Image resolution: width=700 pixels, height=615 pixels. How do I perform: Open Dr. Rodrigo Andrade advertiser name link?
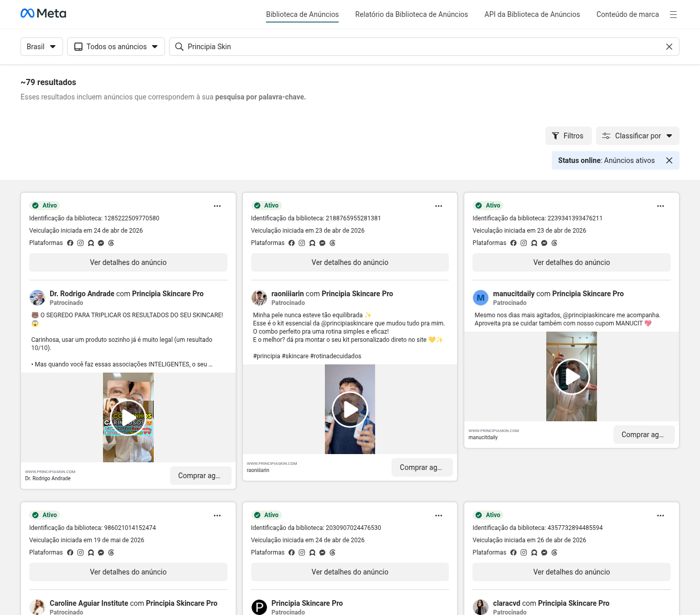(x=82, y=294)
